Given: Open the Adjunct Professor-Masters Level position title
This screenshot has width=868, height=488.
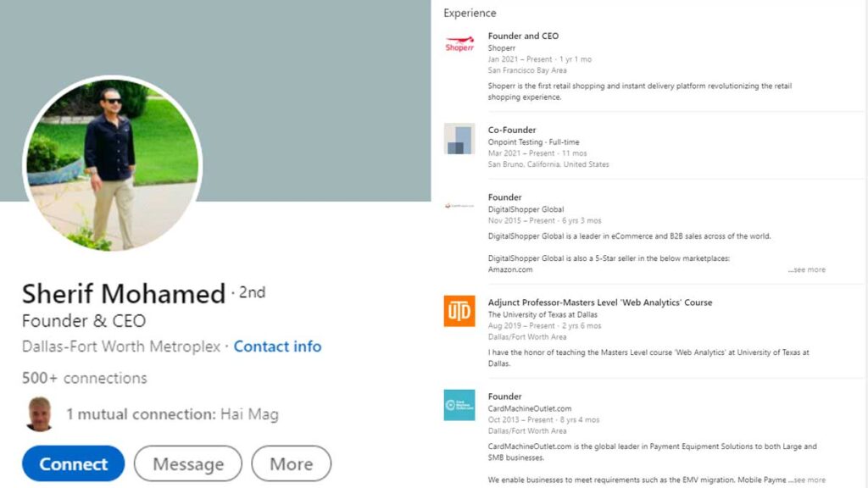Looking at the screenshot, I should (x=600, y=302).
